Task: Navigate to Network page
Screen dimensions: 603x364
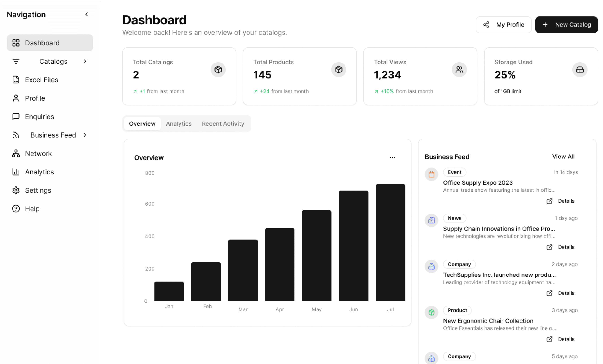Action: pos(50,153)
